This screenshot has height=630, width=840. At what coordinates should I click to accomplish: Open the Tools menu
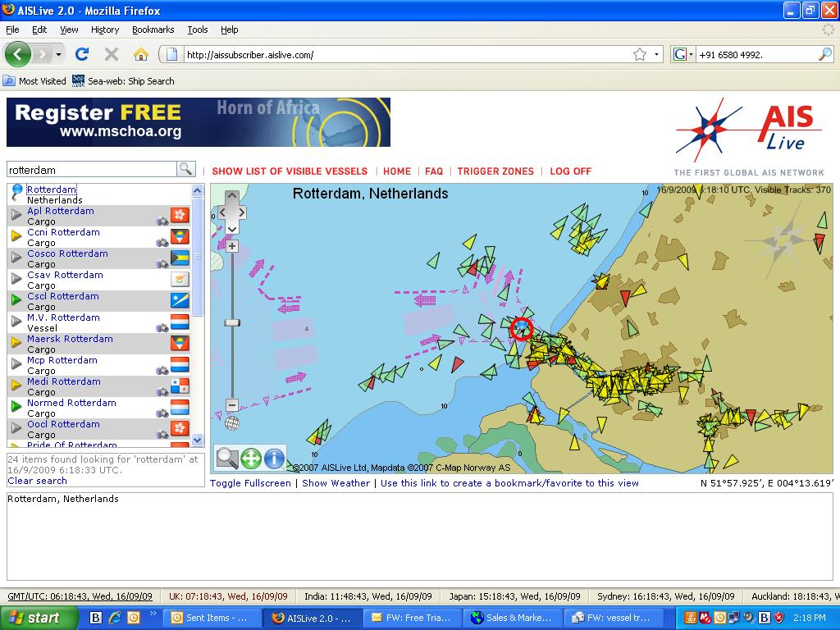(198, 30)
